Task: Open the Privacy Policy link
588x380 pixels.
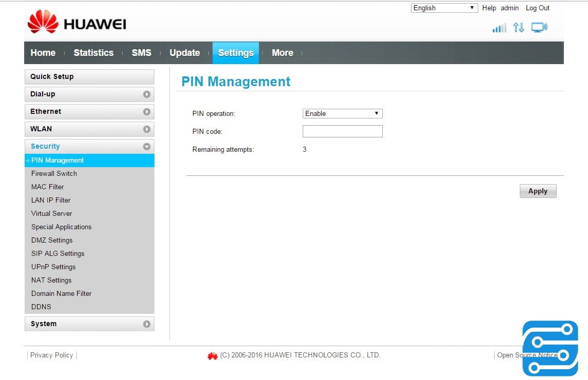Action: click(51, 355)
